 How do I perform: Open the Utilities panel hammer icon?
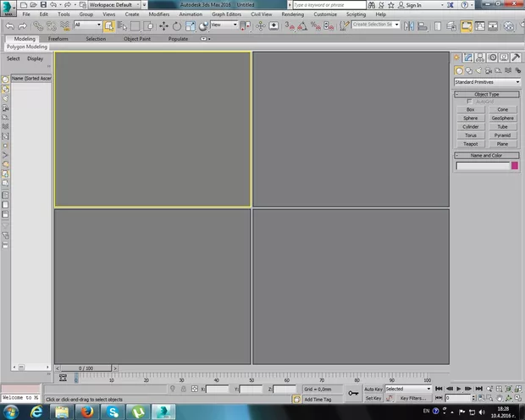click(x=515, y=58)
